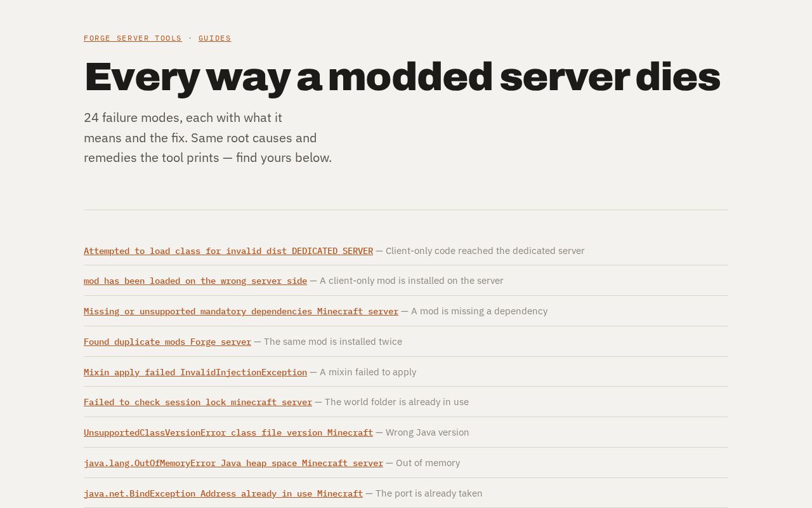Open 'Missing or unsupported mandatory dependencies' link

pyautogui.click(x=241, y=311)
